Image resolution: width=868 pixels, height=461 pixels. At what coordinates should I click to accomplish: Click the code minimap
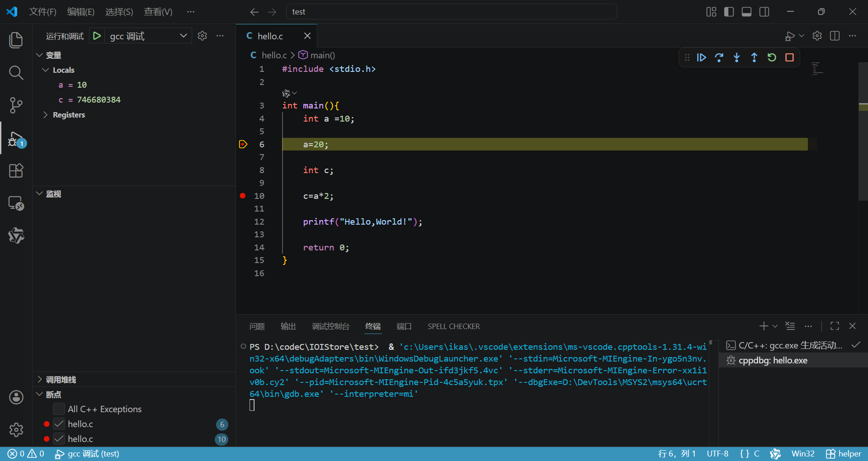(817, 69)
